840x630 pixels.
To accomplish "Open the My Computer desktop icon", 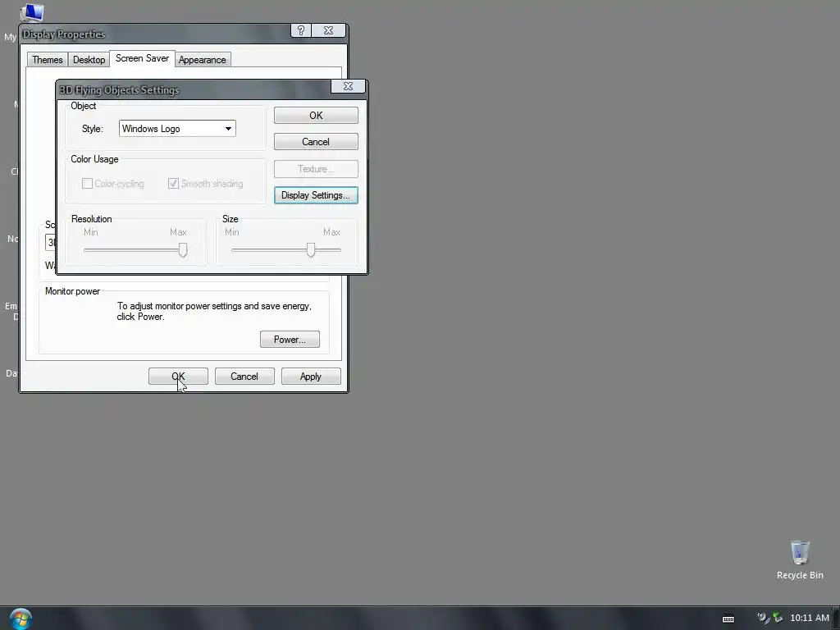I will (x=31, y=13).
